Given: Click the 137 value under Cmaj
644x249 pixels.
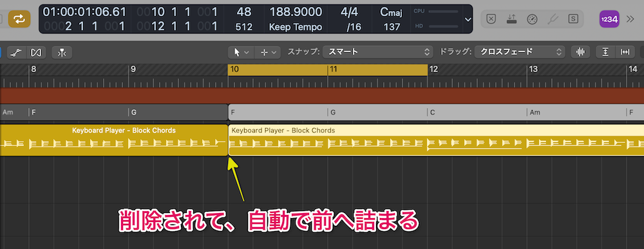Looking at the screenshot, I should point(392,27).
